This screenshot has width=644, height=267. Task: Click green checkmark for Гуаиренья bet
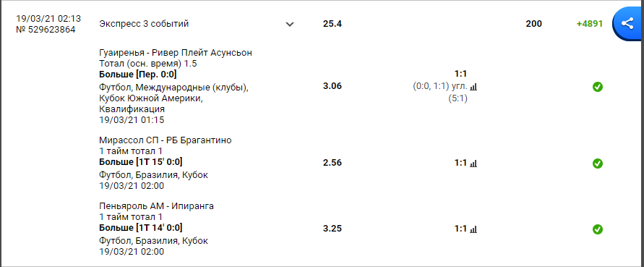click(x=598, y=87)
